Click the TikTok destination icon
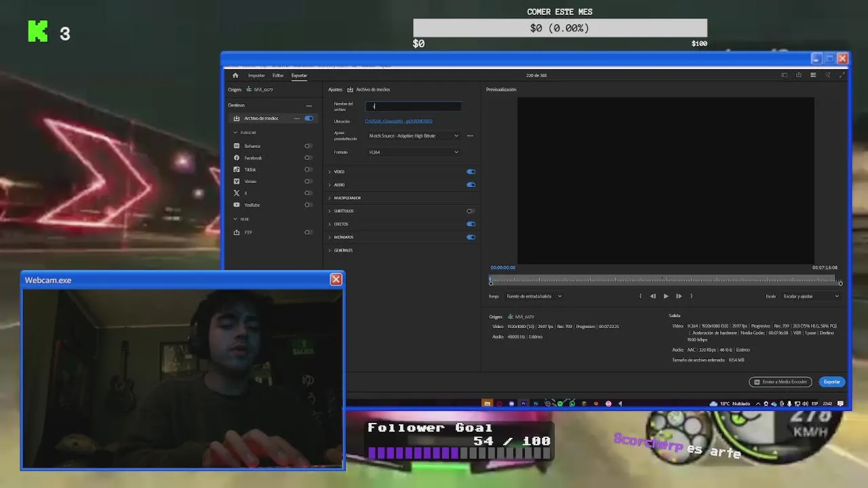The width and height of the screenshot is (868, 488). point(237,169)
